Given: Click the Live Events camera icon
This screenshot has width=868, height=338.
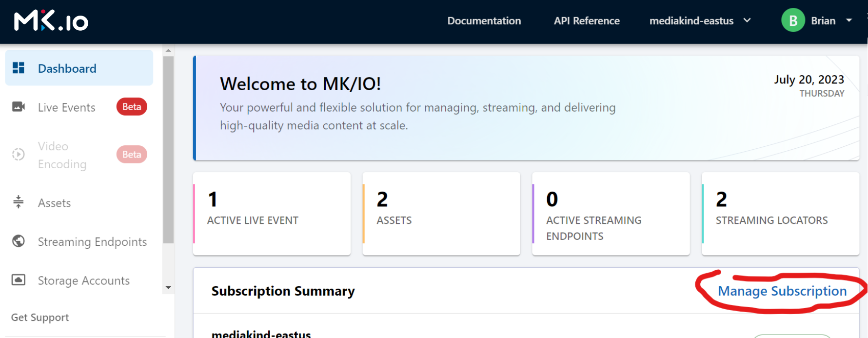Looking at the screenshot, I should [x=19, y=107].
